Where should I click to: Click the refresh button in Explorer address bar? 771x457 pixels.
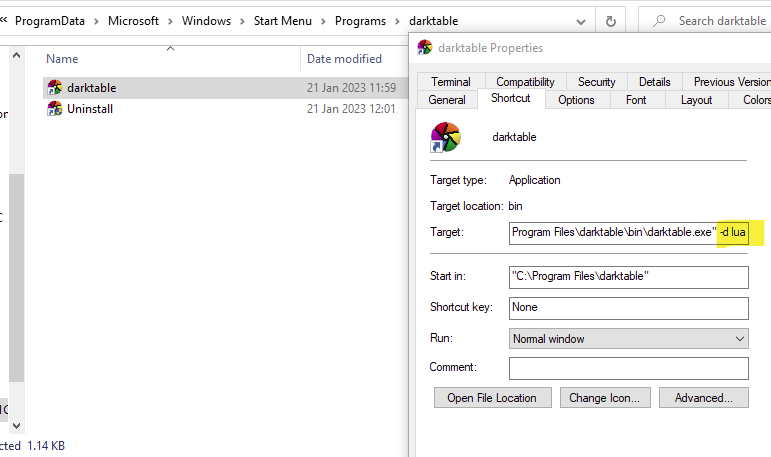[611, 21]
